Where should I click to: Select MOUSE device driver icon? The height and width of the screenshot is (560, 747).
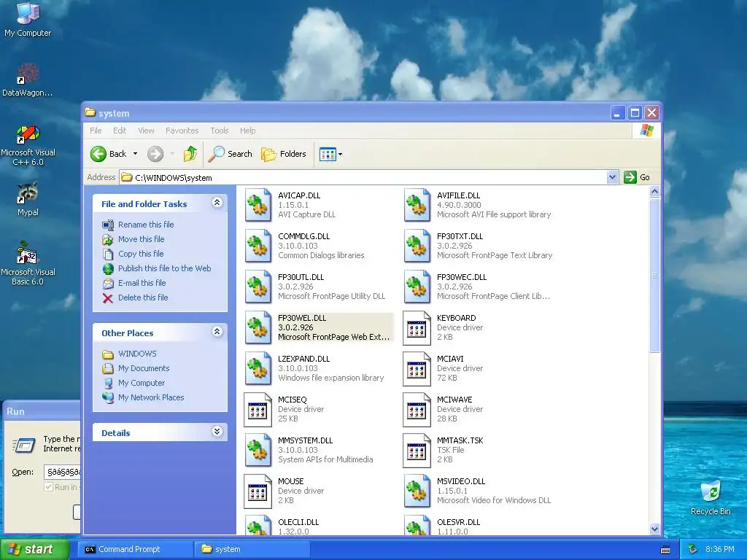click(x=258, y=491)
